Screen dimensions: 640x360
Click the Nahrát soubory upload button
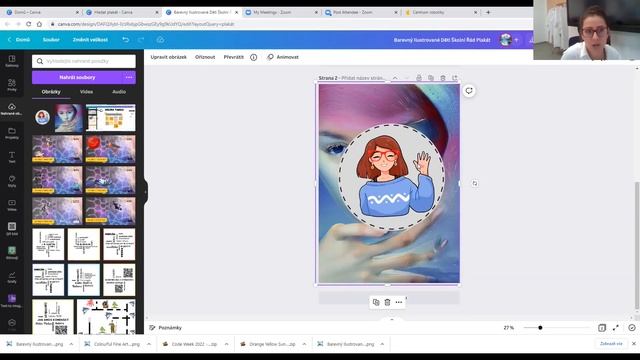[77, 77]
